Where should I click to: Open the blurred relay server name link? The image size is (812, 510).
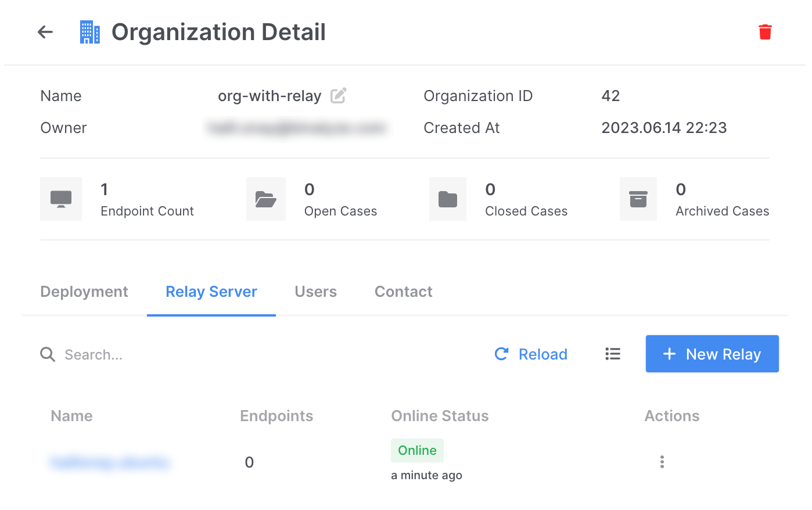coord(110,462)
